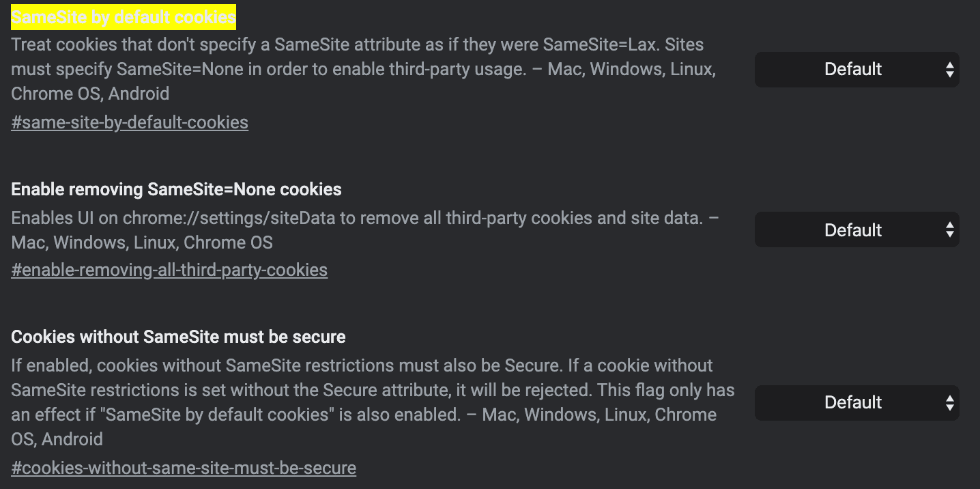Screen dimensions: 980x489
Task: Select the highlighted SameSite by default cookies title
Action: (123, 17)
